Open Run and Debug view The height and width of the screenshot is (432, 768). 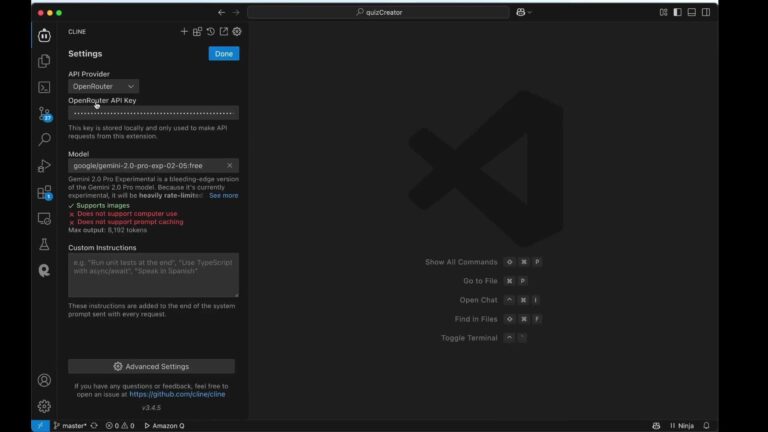coord(44,166)
